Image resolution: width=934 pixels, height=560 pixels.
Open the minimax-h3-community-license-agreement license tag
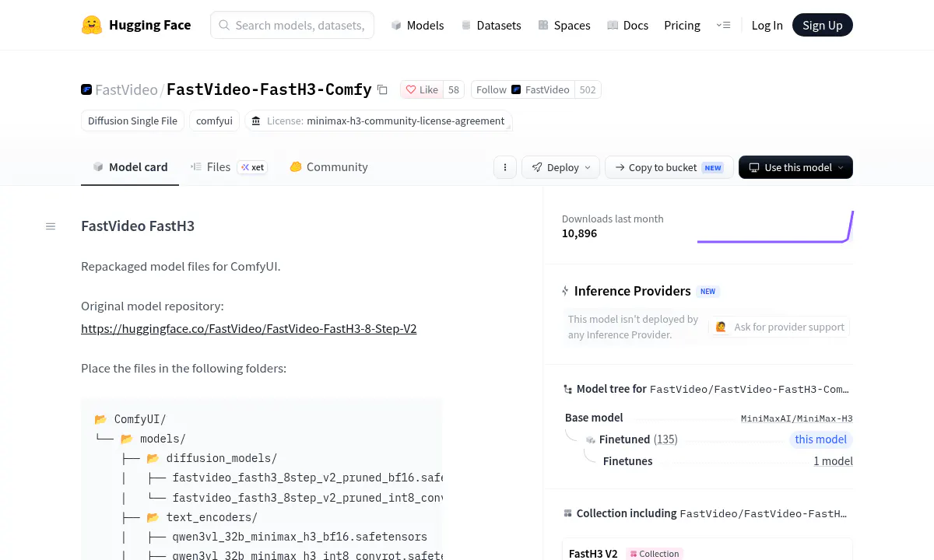[x=378, y=121]
